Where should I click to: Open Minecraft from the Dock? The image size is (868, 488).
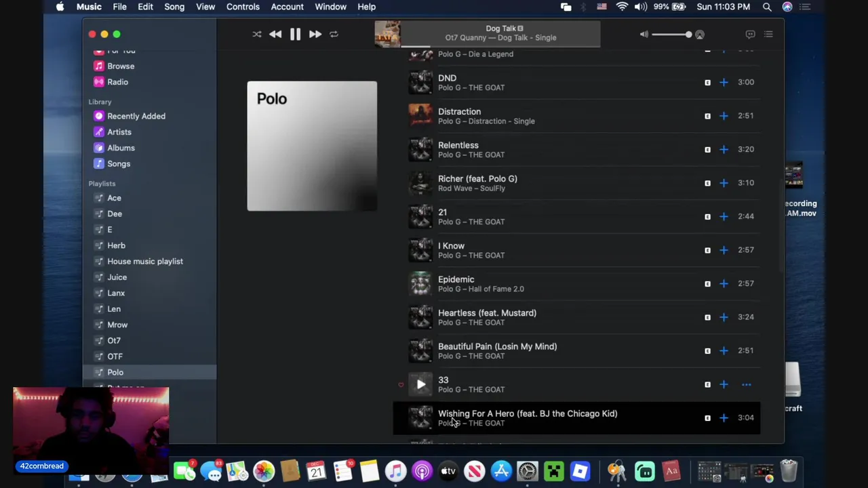pos(553,470)
